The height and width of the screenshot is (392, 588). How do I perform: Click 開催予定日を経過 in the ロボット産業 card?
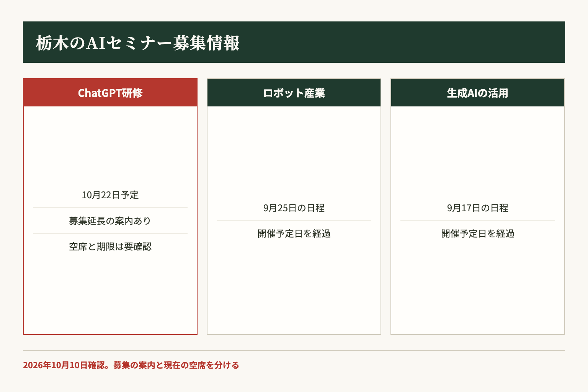point(294,234)
